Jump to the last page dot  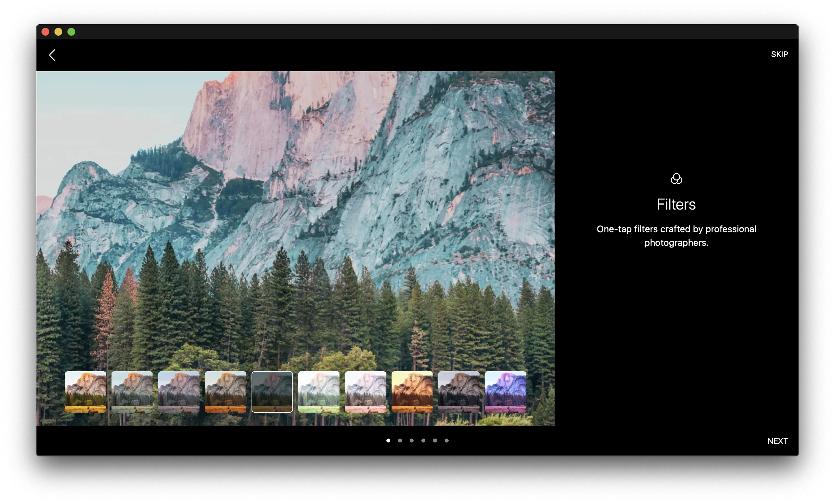click(447, 440)
